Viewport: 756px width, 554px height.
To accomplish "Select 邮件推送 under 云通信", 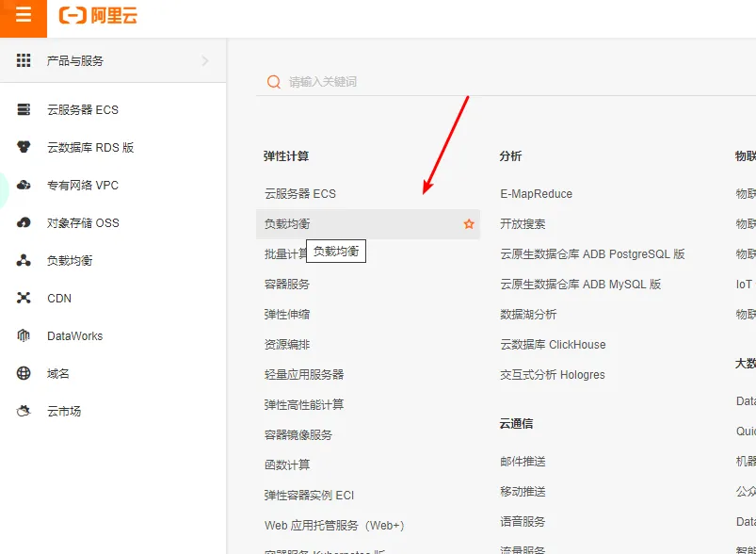I will (523, 462).
